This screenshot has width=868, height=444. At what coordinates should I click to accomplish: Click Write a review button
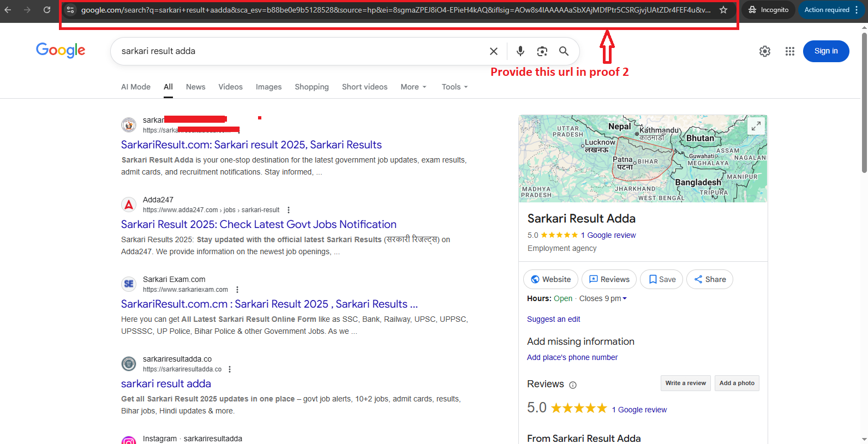pos(685,383)
